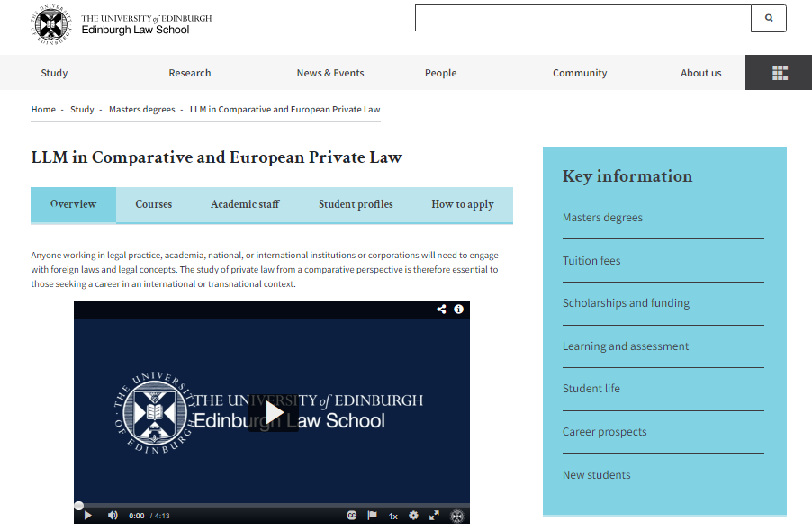Click the video progress bar handle

[x=79, y=506]
